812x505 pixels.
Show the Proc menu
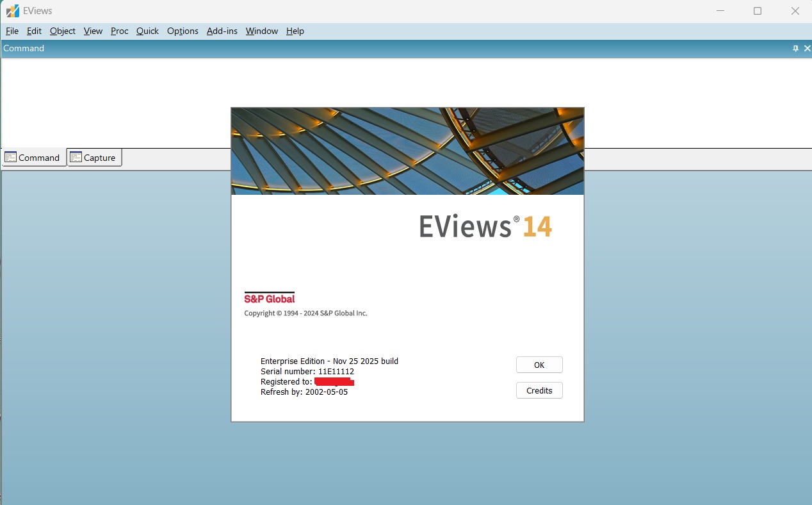point(119,31)
